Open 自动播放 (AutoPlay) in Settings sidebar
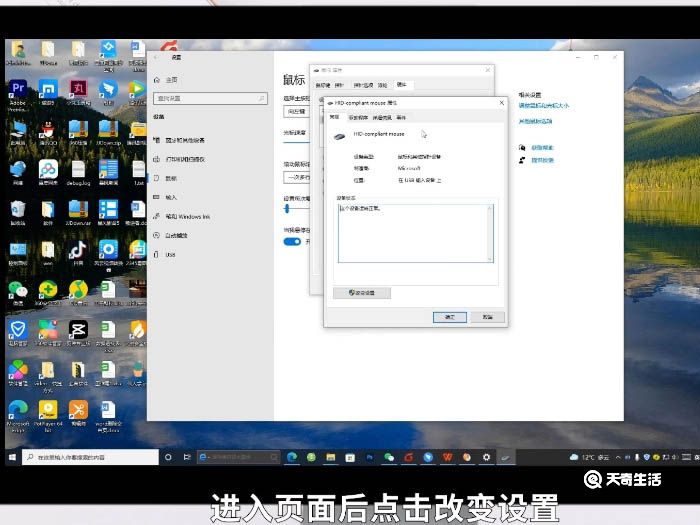Image resolution: width=700 pixels, height=525 pixels. point(176,235)
